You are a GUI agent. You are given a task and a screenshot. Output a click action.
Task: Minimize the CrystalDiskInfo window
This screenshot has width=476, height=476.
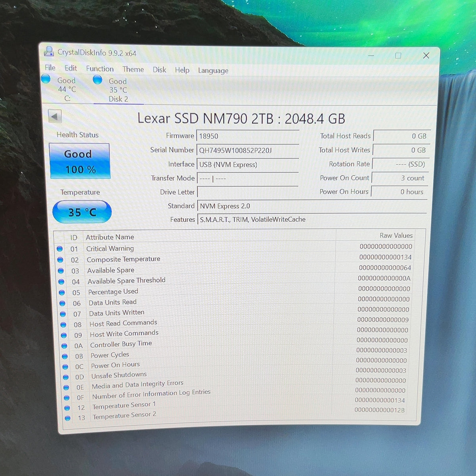371,55
